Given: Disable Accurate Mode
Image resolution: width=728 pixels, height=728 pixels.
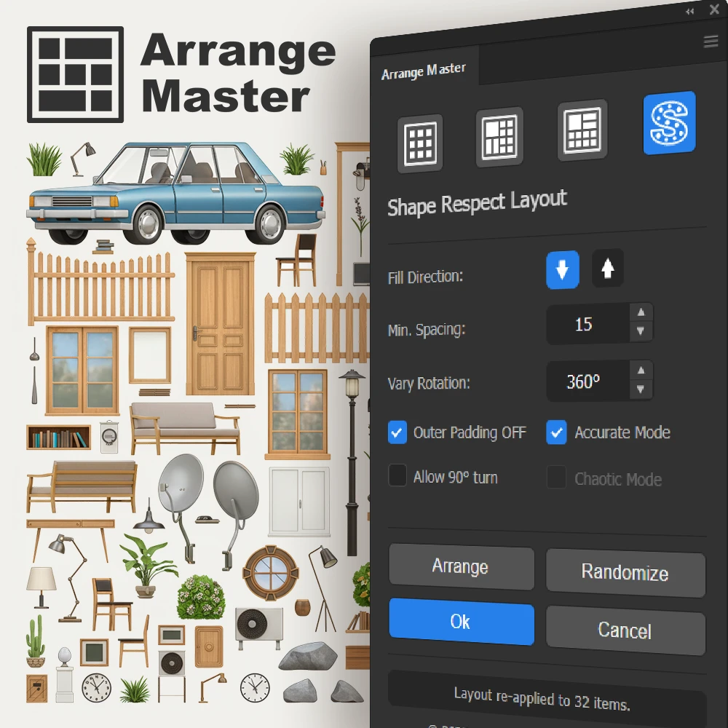Looking at the screenshot, I should point(556,431).
